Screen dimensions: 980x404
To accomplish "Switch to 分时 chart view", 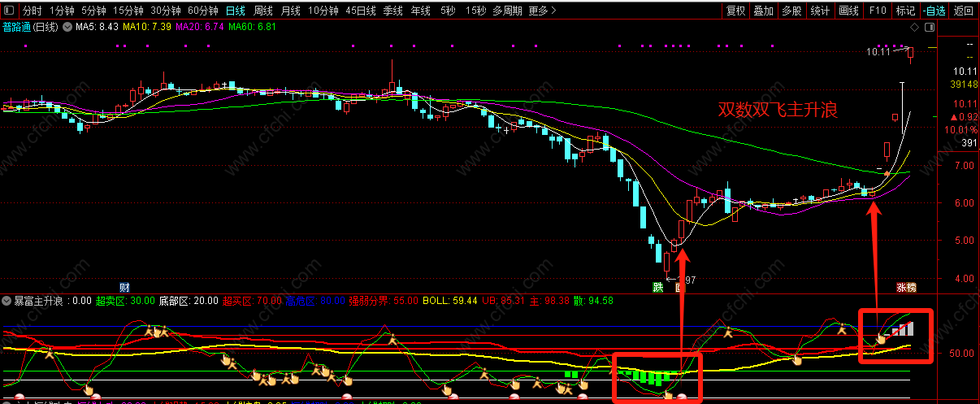I will point(32,11).
